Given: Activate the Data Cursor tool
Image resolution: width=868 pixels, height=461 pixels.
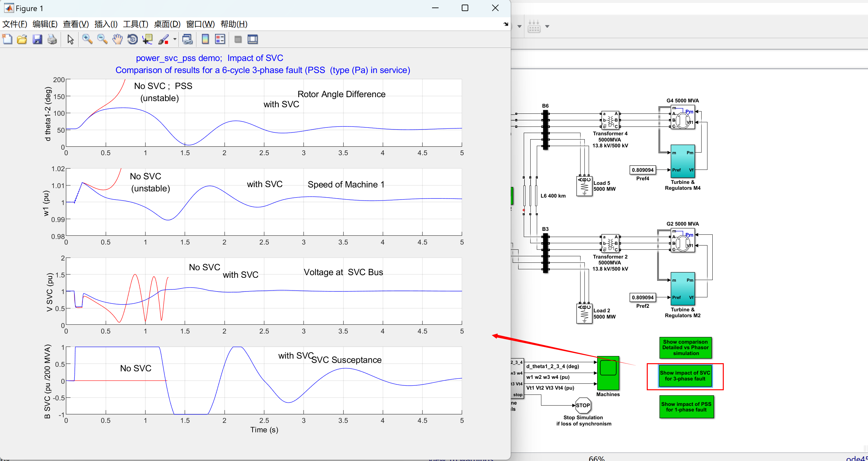Looking at the screenshot, I should pos(147,39).
